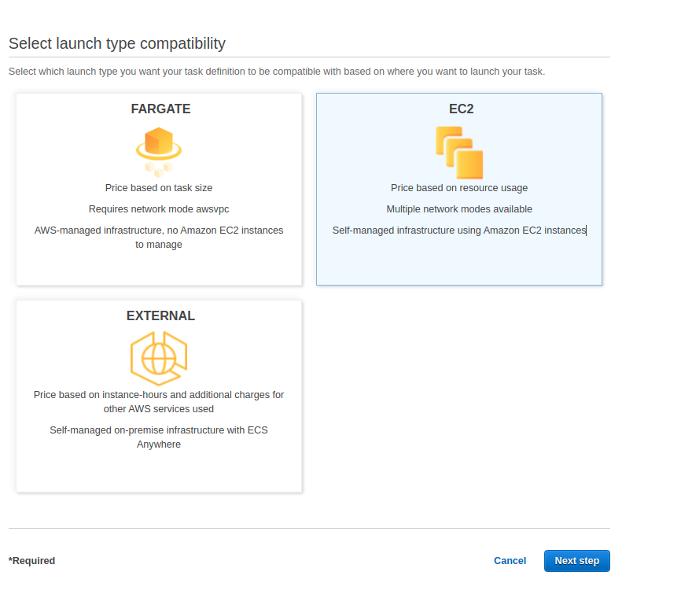
Task: Select the FARGATE launch type title
Action: click(160, 109)
